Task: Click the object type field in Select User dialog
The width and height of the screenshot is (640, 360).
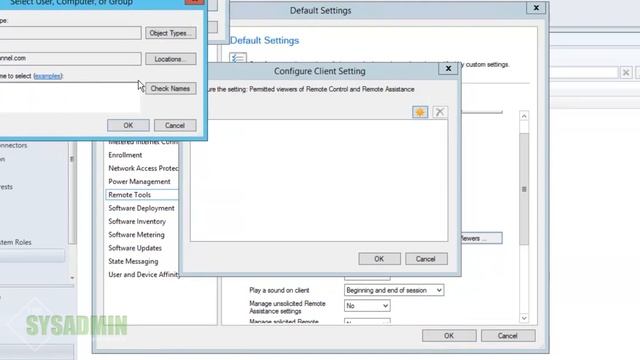Action: coord(70,33)
